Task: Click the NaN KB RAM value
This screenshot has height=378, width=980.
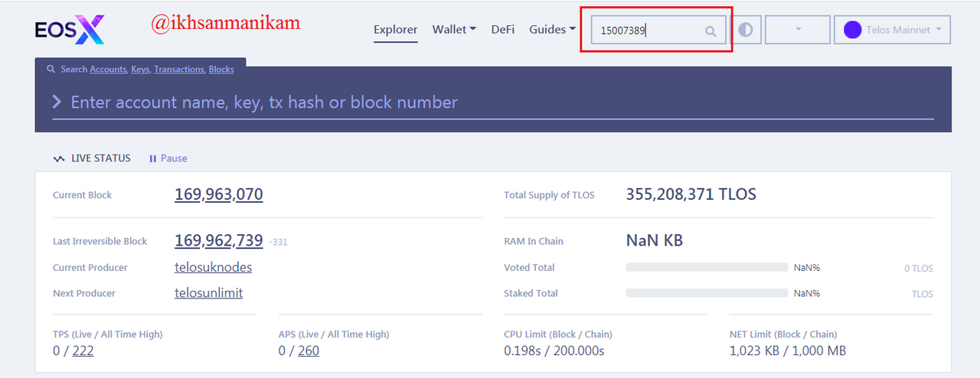Action: (x=655, y=240)
